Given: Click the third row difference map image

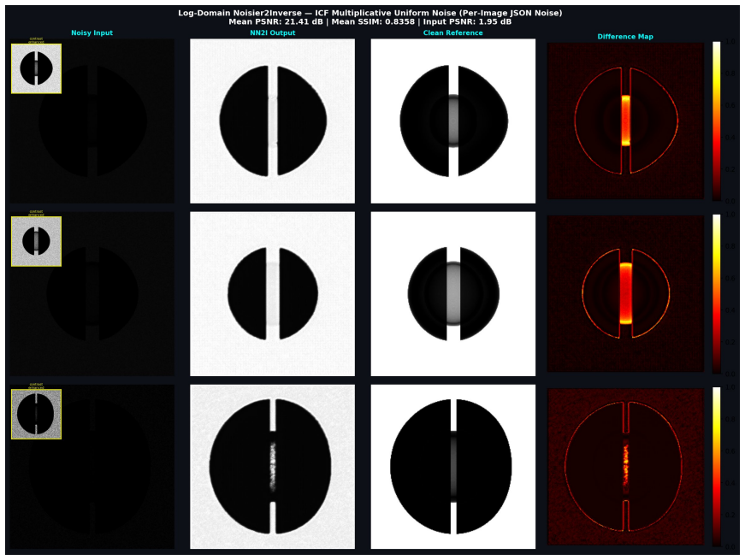Looking at the screenshot, I should pyautogui.click(x=625, y=467).
